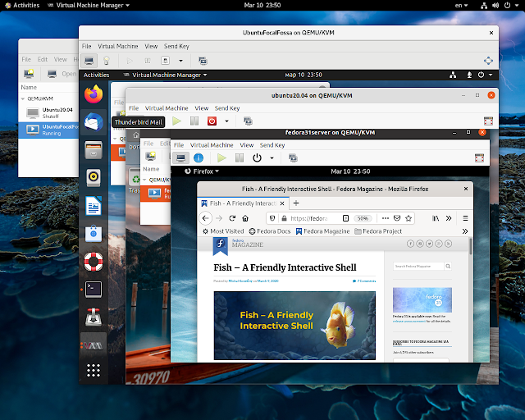
Task: Open tracking protection shield in address bar
Action: (x=272, y=218)
